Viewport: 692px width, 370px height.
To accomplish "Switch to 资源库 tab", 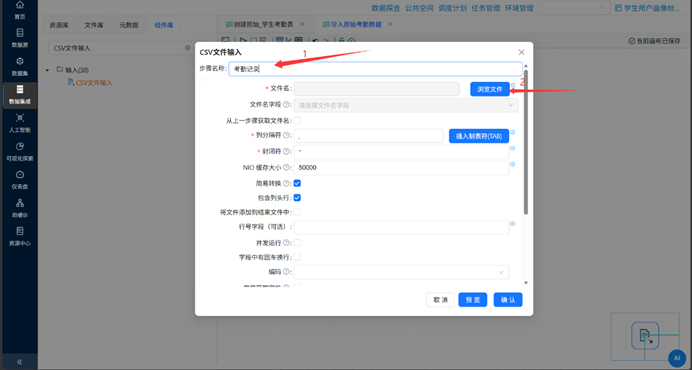I will tap(59, 25).
